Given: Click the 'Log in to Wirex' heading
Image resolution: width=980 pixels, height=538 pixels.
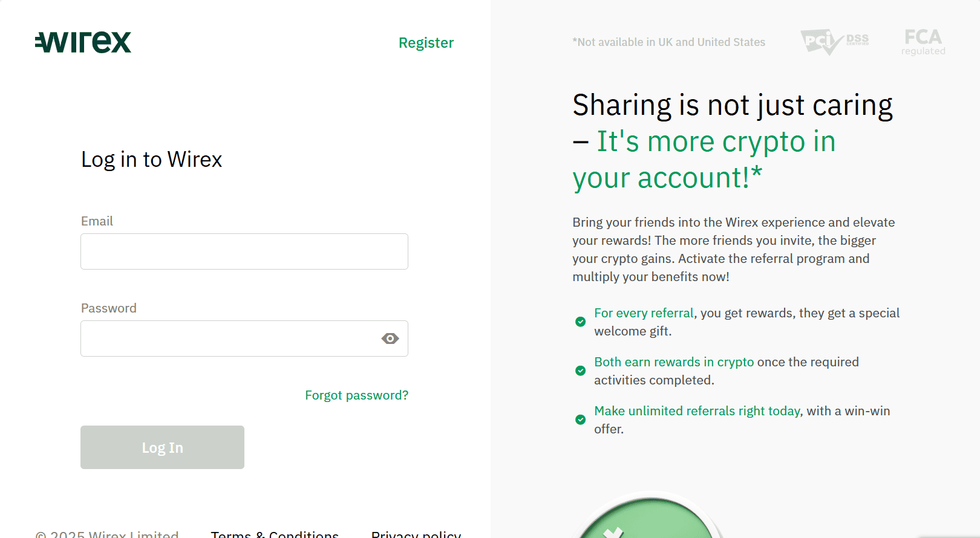Looking at the screenshot, I should (152, 160).
